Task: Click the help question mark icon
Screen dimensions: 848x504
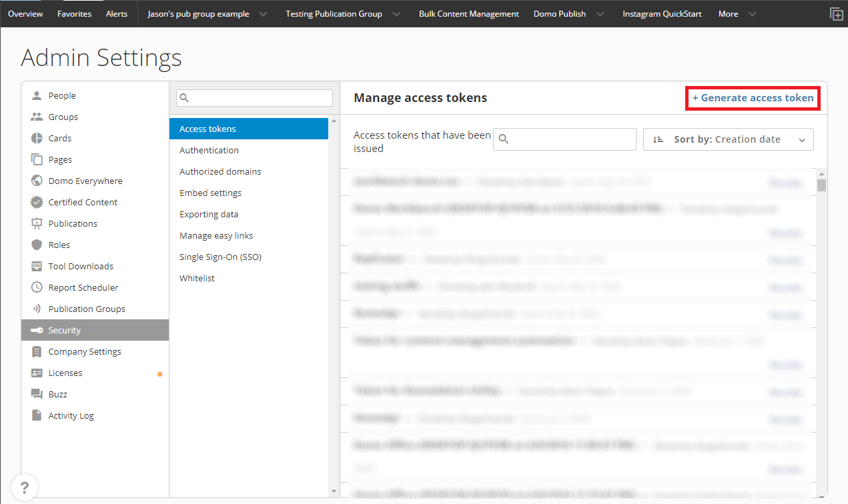Action: tap(25, 487)
